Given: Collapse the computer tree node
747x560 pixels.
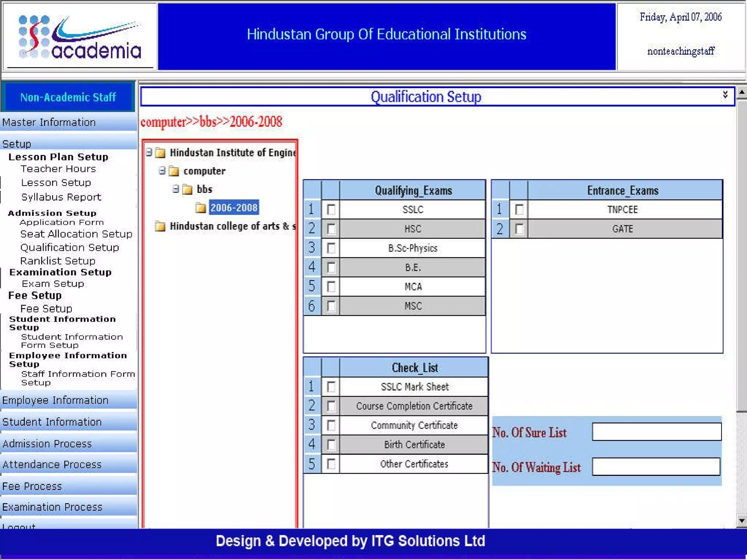Looking at the screenshot, I should (x=162, y=171).
